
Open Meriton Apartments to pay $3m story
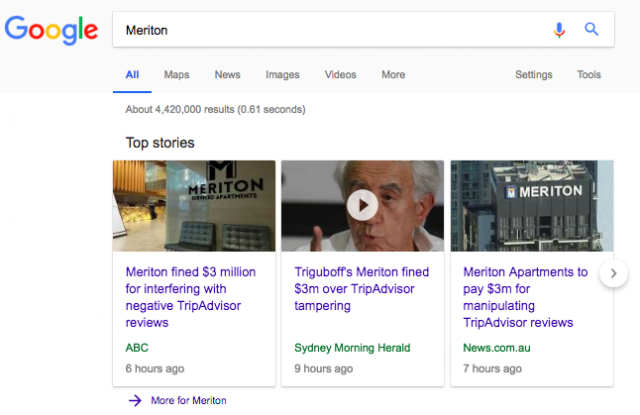pos(525,297)
